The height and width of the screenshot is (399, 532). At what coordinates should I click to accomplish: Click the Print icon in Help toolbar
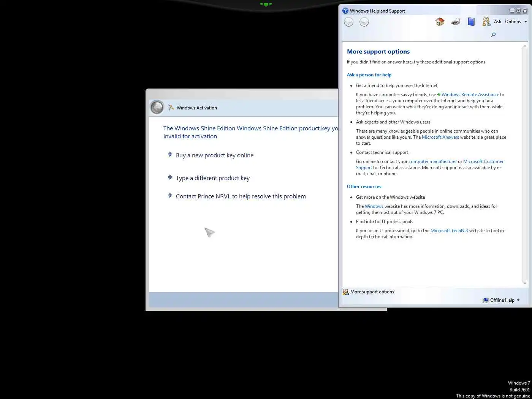coord(456,22)
